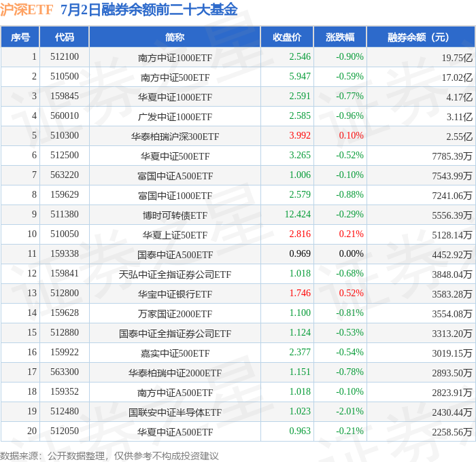The height and width of the screenshot is (462, 476).
Task: Click balance value 2893.50万
Action: (x=452, y=373)
